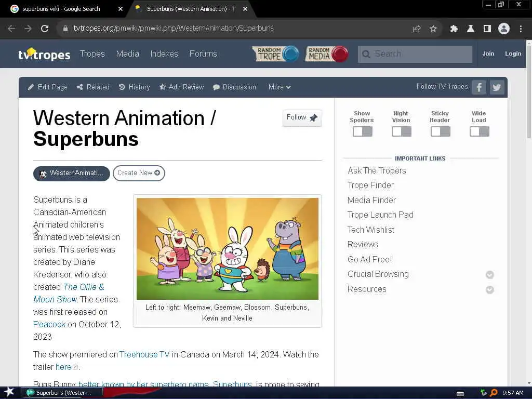Screen dimensions: 532x399
Task: Open the browser profile avatar
Action: tap(504, 29)
